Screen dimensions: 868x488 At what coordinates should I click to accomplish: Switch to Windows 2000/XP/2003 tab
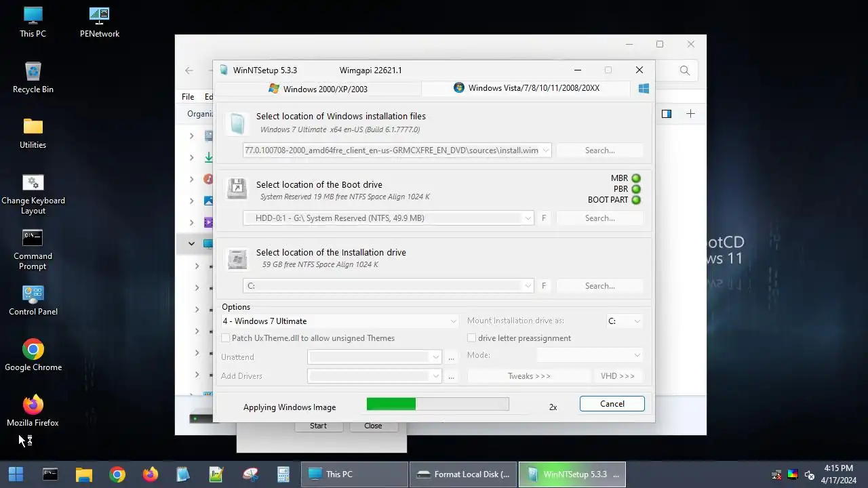tap(318, 89)
